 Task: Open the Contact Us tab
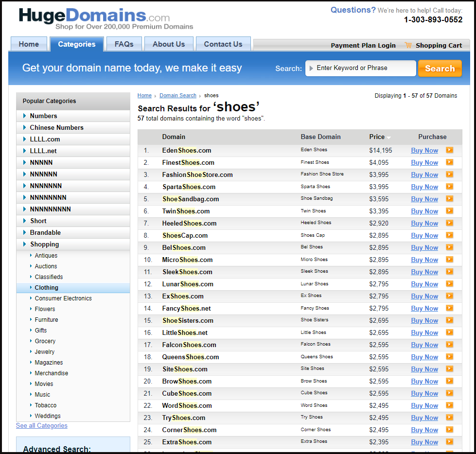pos(223,44)
